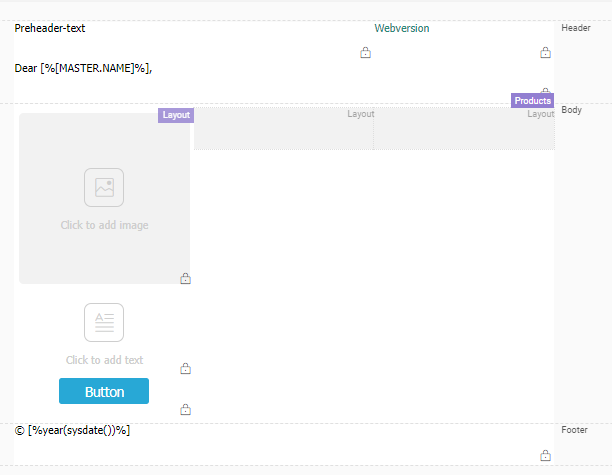Click the text placeholder document icon
This screenshot has height=475, width=612.
104,322
